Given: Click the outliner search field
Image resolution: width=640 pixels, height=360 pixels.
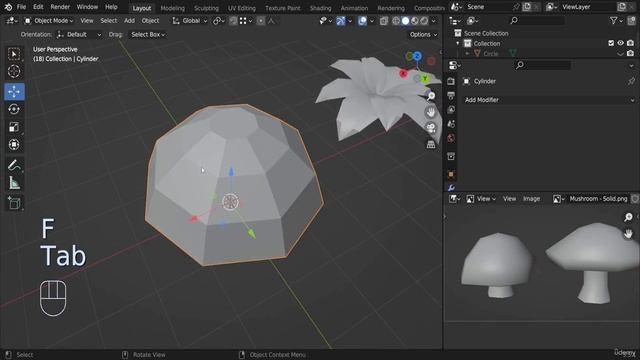Looking at the screenshot, I should pyautogui.click(x=537, y=20).
